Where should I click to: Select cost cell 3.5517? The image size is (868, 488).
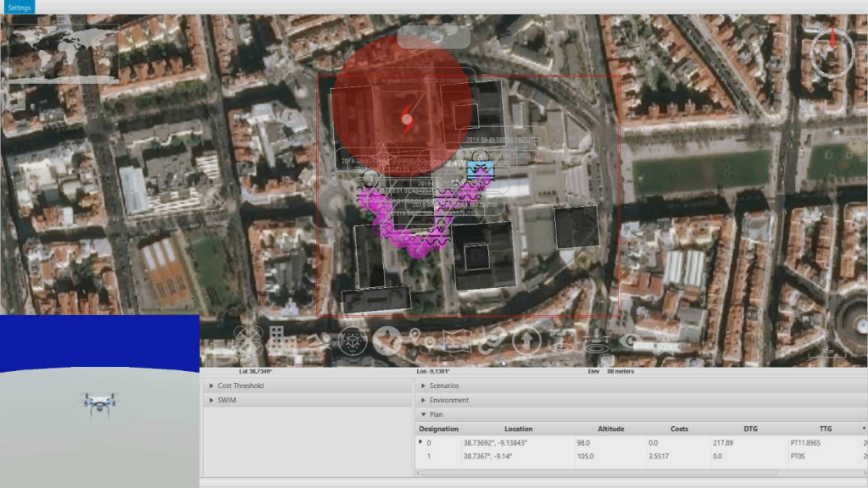click(679, 457)
